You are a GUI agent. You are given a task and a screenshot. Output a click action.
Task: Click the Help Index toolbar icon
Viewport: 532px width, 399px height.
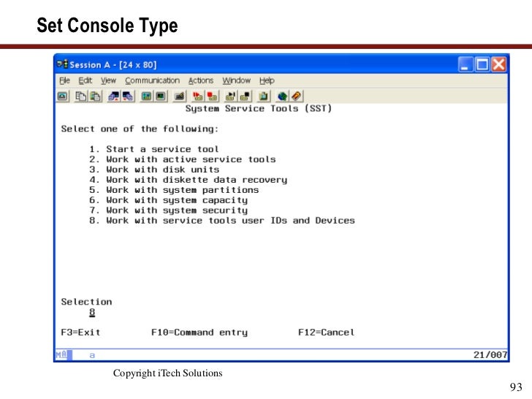pos(296,96)
